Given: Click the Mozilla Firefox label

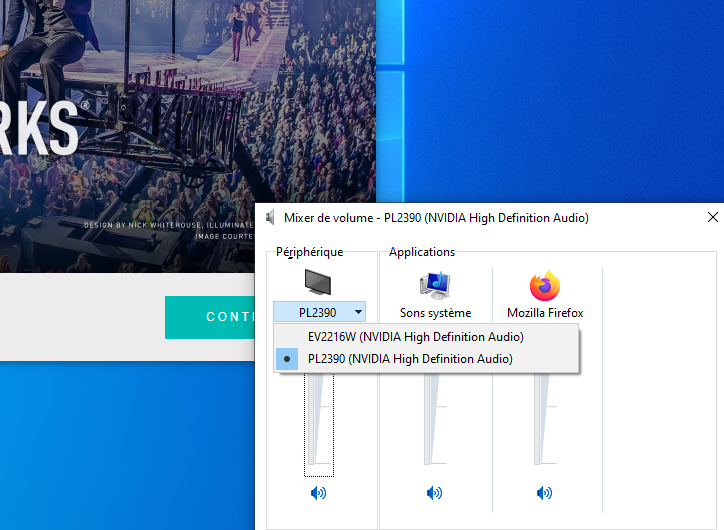Looking at the screenshot, I should tap(545, 313).
